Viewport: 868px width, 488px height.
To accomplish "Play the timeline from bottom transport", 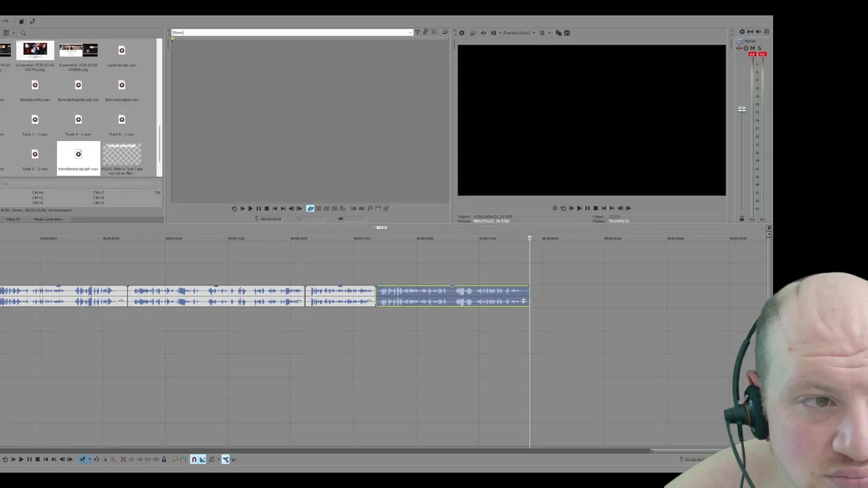I will tap(21, 460).
